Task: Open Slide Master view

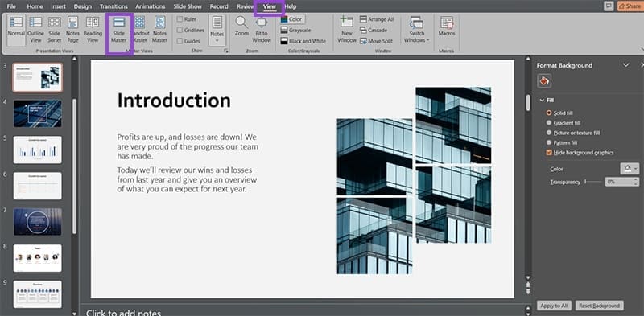Action: click(x=119, y=30)
